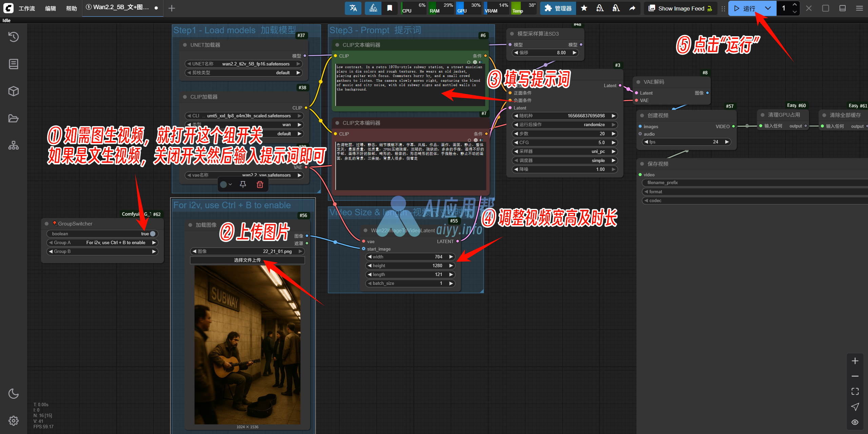
Task: Toggle the GroupSwitcher boolean switch
Action: (x=153, y=234)
